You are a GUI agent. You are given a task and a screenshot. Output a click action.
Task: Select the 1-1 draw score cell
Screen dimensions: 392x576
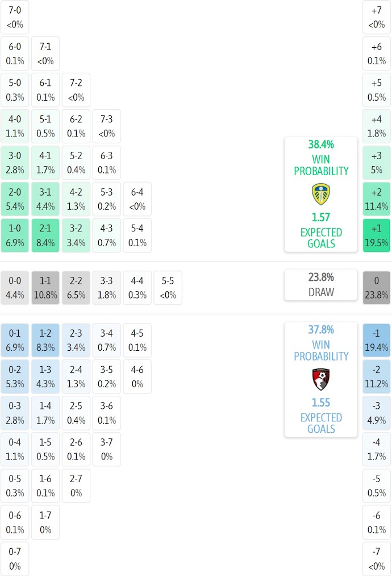[45, 288]
